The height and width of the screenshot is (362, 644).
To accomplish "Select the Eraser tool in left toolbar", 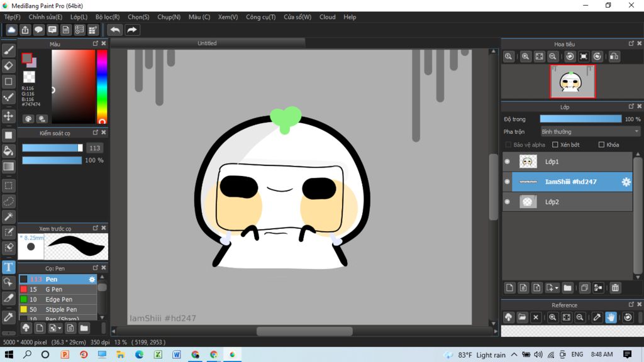I will [8, 65].
